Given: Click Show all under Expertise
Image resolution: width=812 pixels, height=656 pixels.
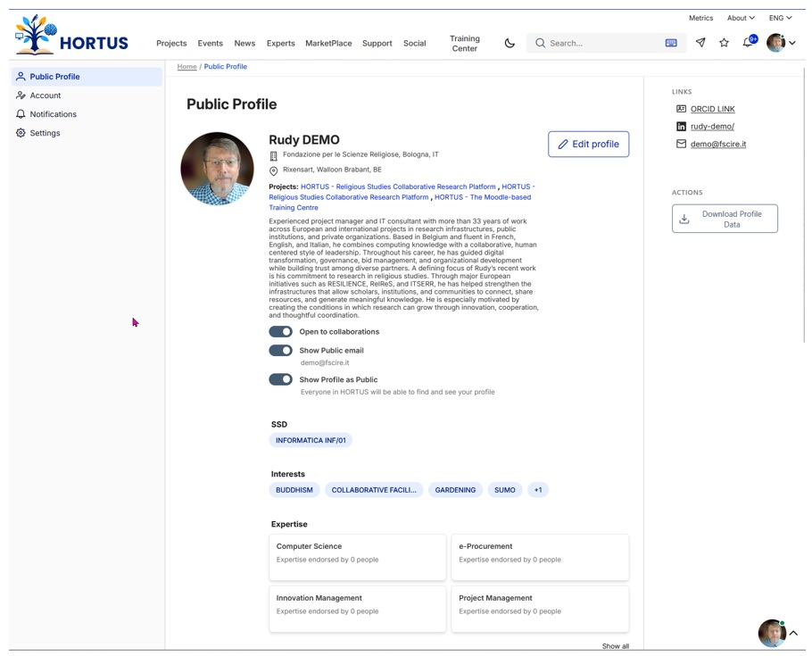Looking at the screenshot, I should click(615, 645).
